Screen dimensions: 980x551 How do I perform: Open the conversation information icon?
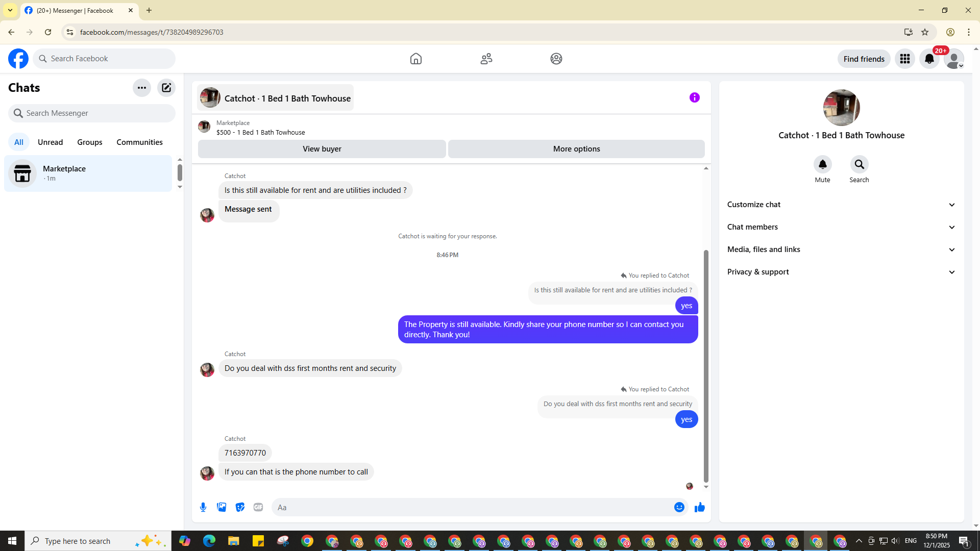(x=695, y=97)
